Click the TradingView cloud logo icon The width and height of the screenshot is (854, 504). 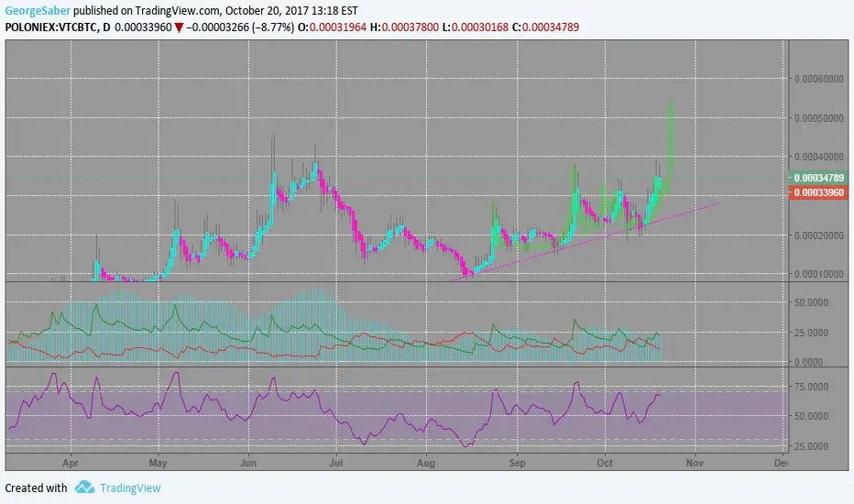(84, 488)
